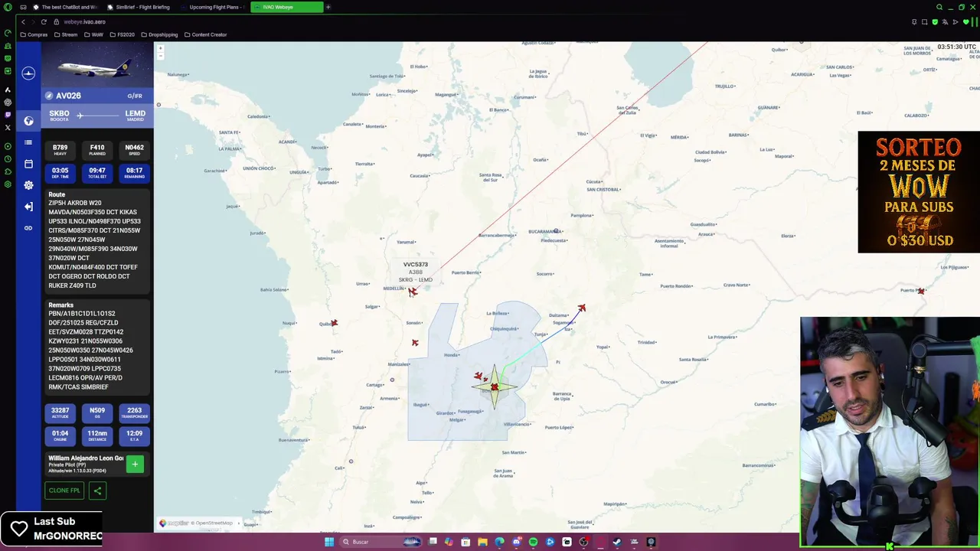Screen dimensions: 980x551
Task: Open the FS2020 bookmark folder
Action: [122, 34]
